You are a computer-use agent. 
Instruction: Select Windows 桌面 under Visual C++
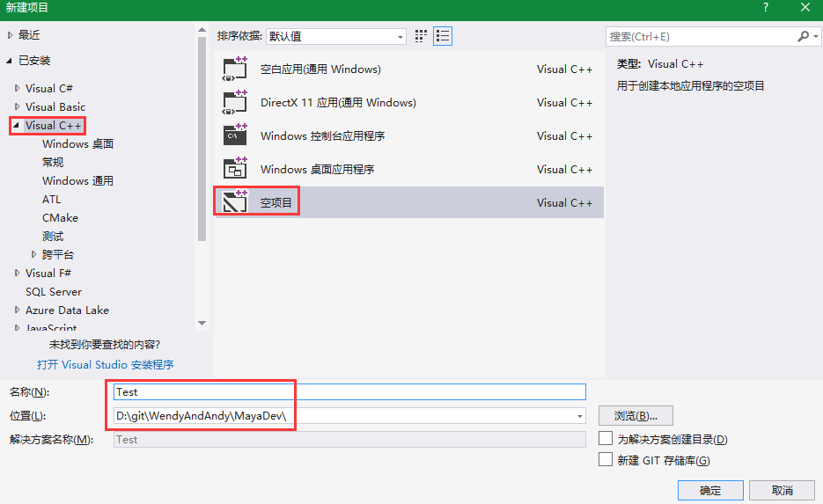click(77, 143)
